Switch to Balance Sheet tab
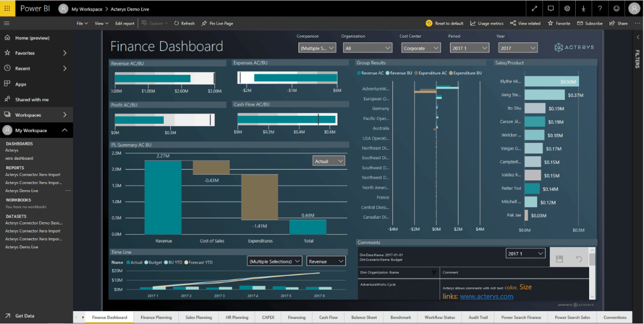This screenshot has height=324, width=644. click(364, 318)
